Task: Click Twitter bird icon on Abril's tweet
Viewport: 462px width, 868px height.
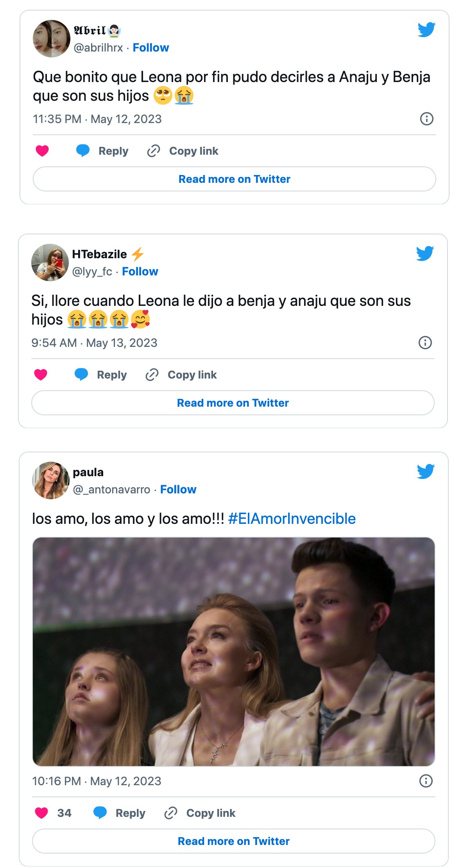Action: coord(426,30)
